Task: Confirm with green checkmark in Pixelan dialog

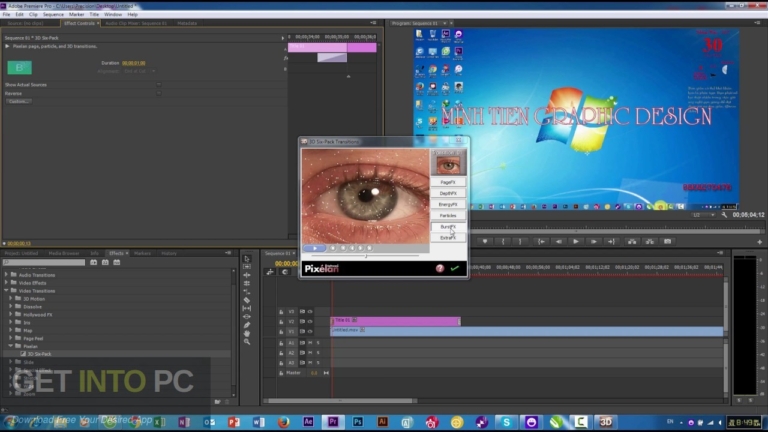Action: (x=455, y=268)
